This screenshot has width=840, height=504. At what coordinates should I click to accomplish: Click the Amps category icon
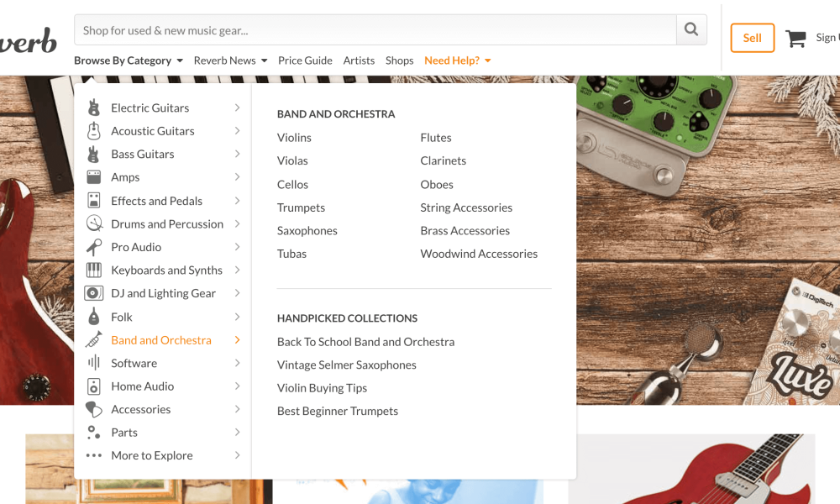(94, 177)
